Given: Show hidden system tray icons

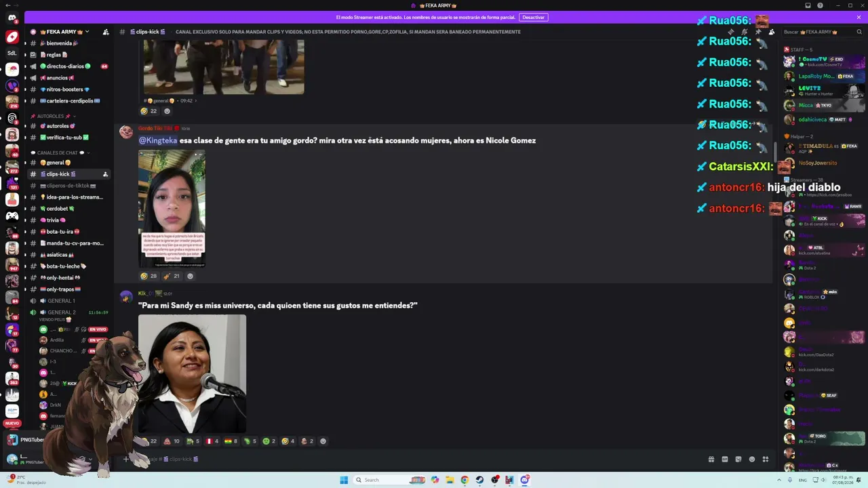Looking at the screenshot, I should [780, 480].
